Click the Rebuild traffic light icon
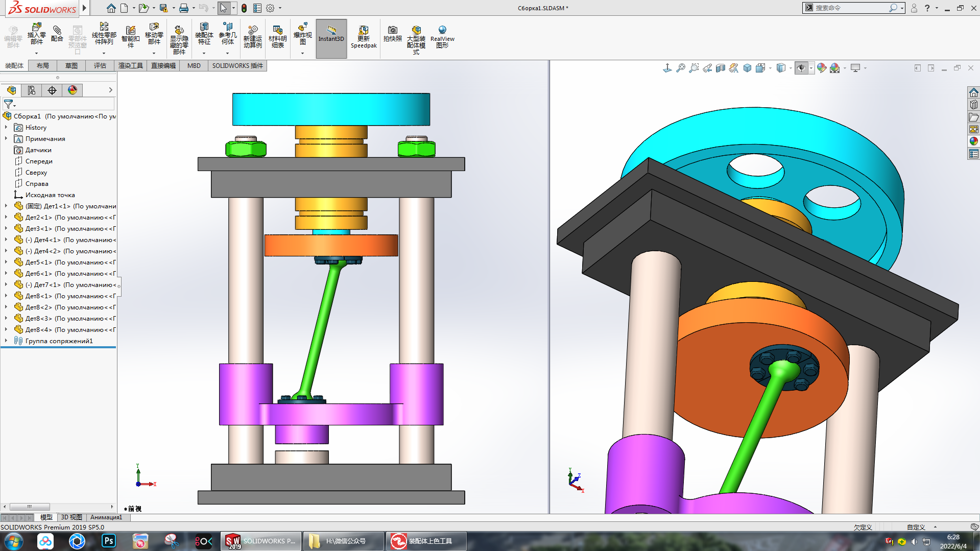This screenshot has height=551, width=980. tap(244, 8)
